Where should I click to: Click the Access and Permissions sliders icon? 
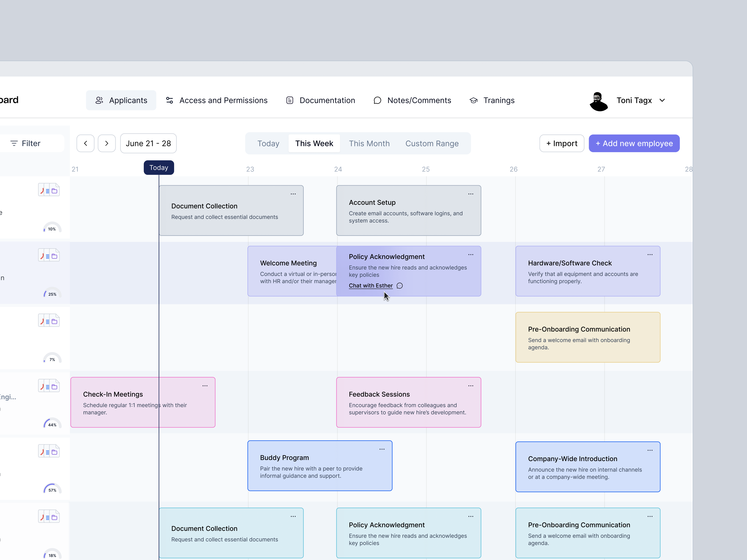pyautogui.click(x=169, y=100)
